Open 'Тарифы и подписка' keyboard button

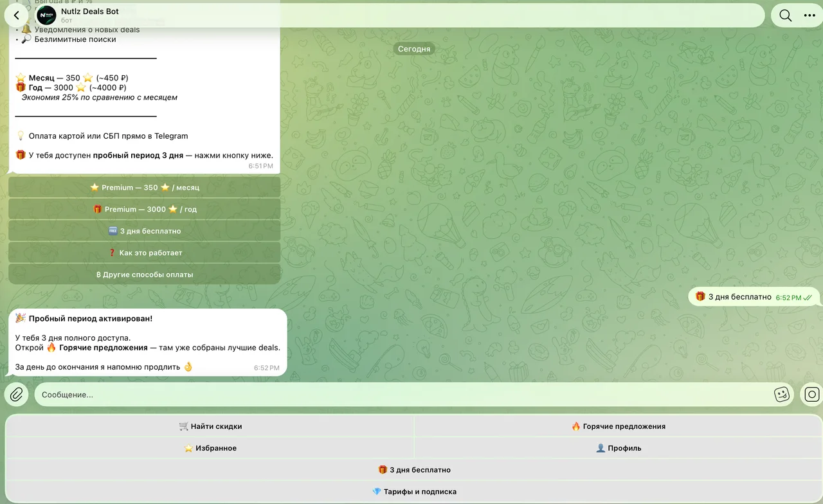point(414,492)
